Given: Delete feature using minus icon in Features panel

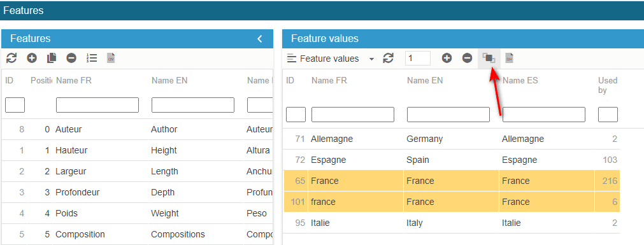Looking at the screenshot, I should pyautogui.click(x=71, y=59).
